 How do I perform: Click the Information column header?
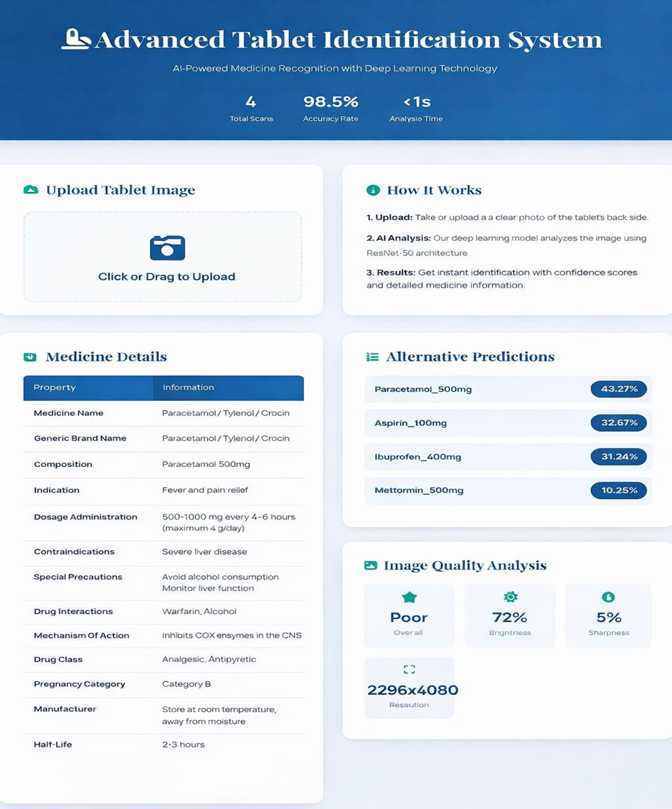click(x=188, y=387)
